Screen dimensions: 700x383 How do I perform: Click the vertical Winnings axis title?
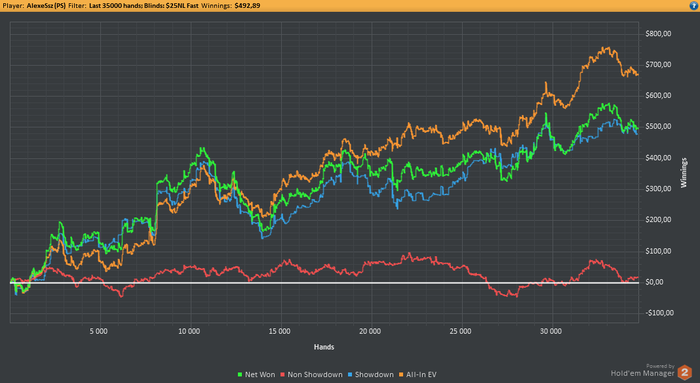[684, 172]
